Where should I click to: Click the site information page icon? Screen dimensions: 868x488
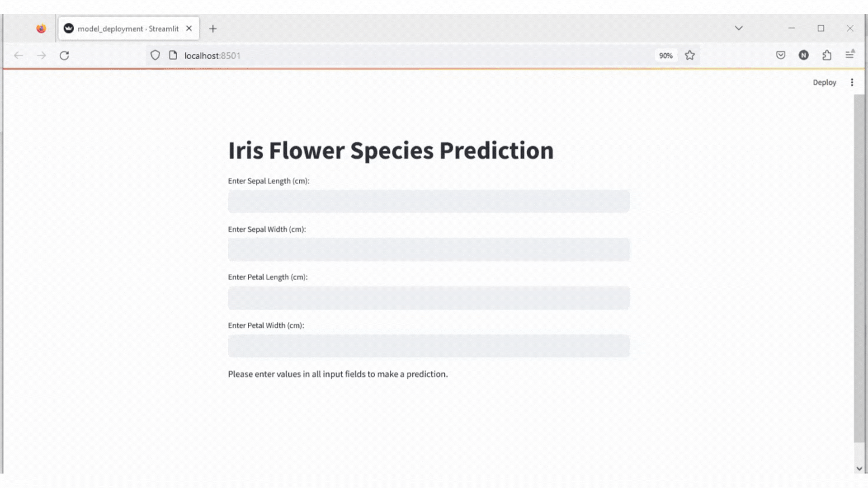point(173,55)
